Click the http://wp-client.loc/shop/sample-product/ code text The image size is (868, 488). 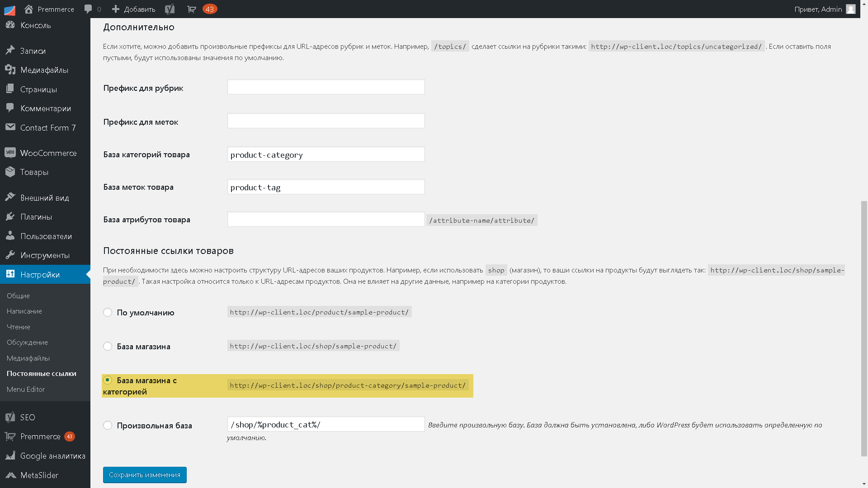[313, 346]
